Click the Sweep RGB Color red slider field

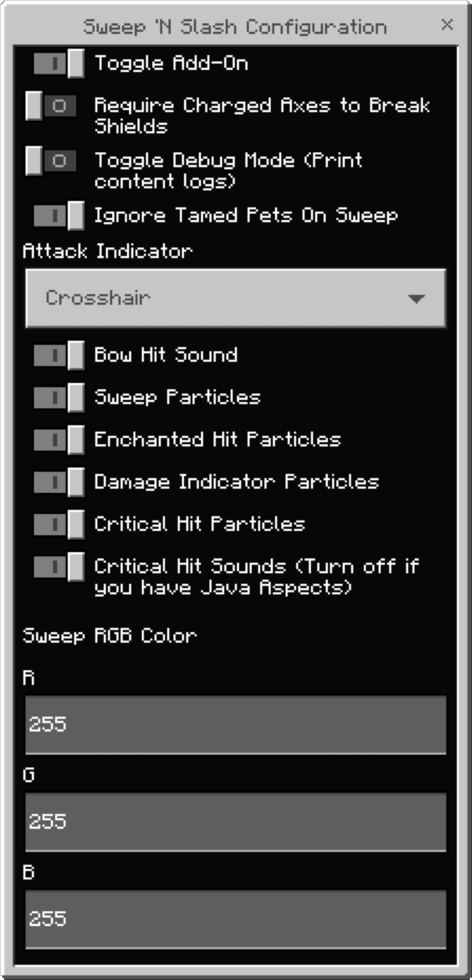click(236, 725)
